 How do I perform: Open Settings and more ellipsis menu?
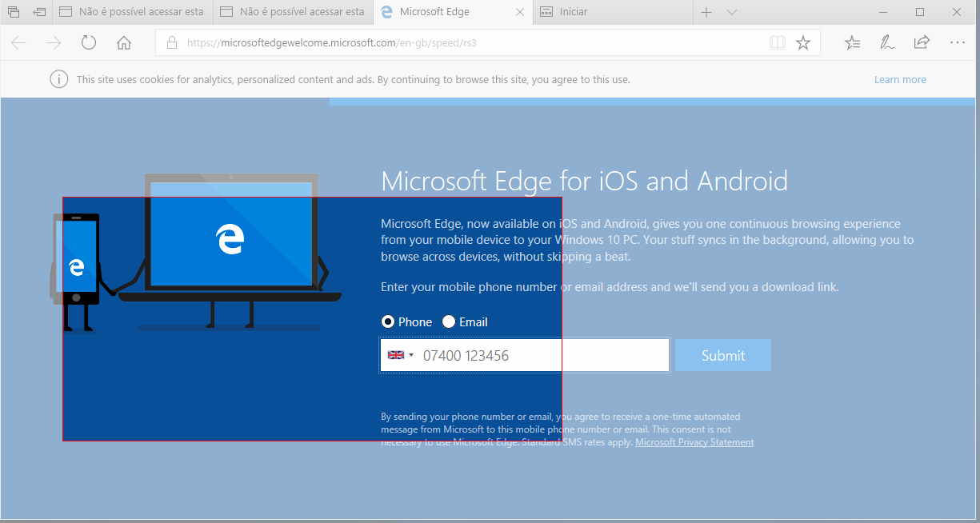(957, 43)
